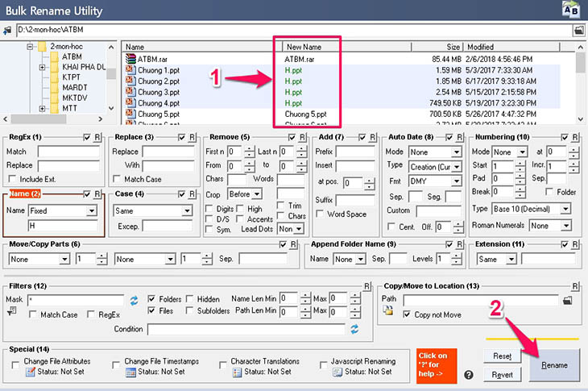Click the Character Translations status icon
The height and width of the screenshot is (391, 588).
[237, 372]
